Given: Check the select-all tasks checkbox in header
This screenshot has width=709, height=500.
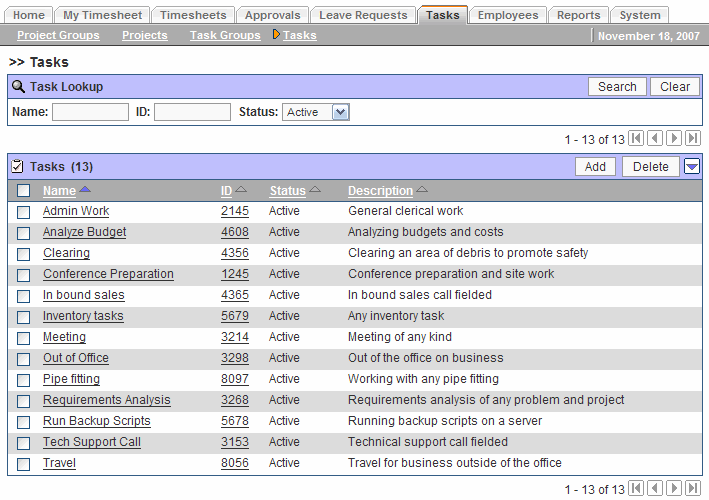Looking at the screenshot, I should [x=24, y=191].
